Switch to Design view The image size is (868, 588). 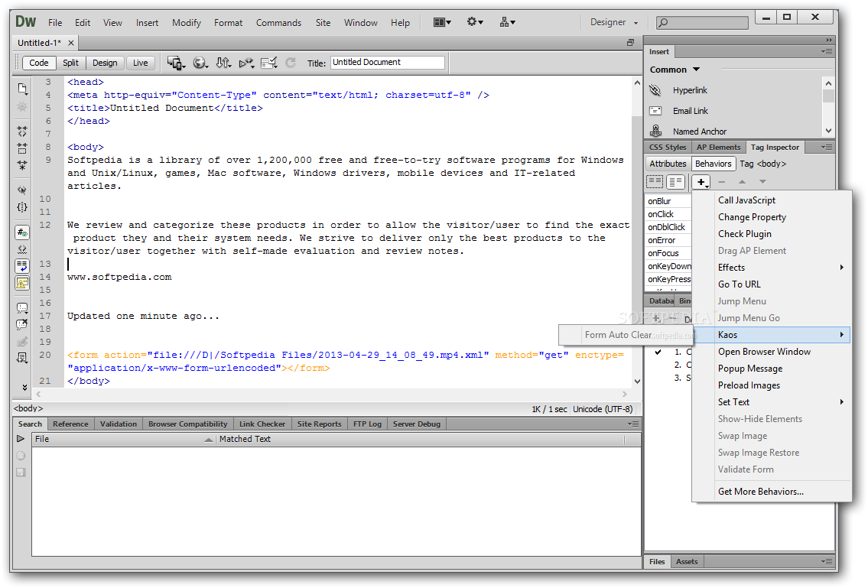tap(106, 63)
